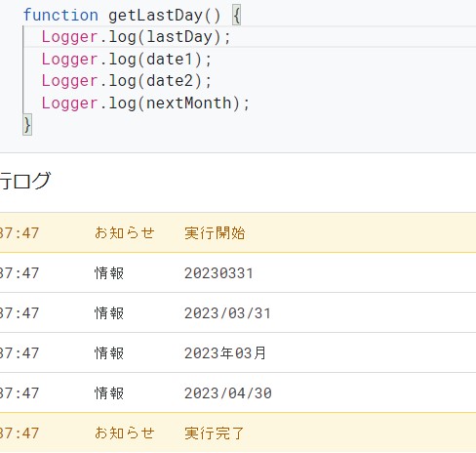Click the お知らせ label in 実行完了 row

coord(124,433)
